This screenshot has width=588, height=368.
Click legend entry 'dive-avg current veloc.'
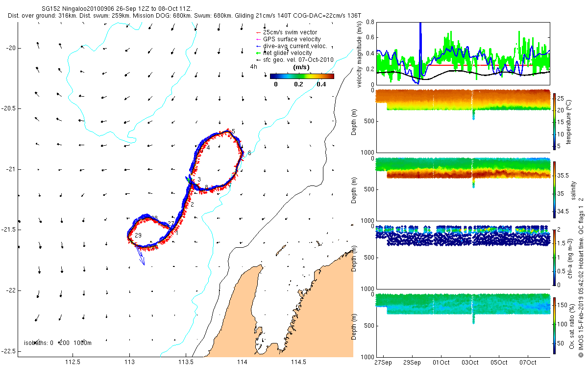(295, 46)
